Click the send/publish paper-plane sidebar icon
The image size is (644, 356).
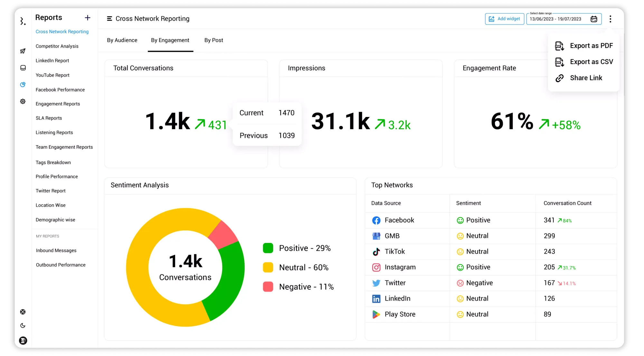tap(23, 51)
